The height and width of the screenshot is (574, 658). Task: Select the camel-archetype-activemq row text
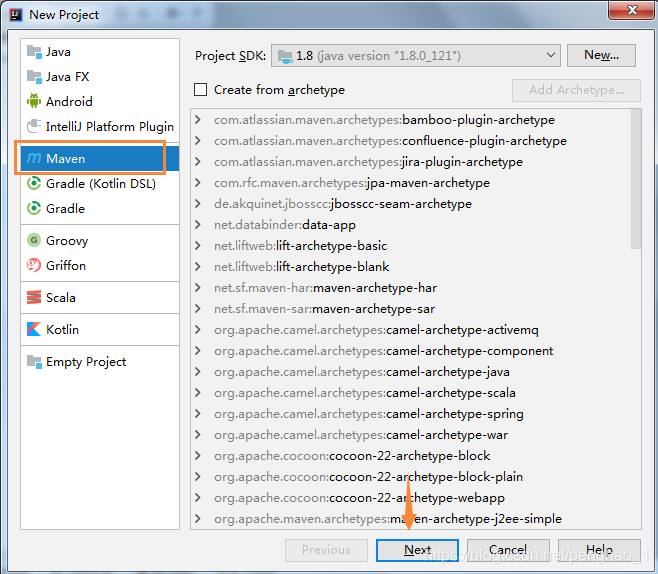376,330
